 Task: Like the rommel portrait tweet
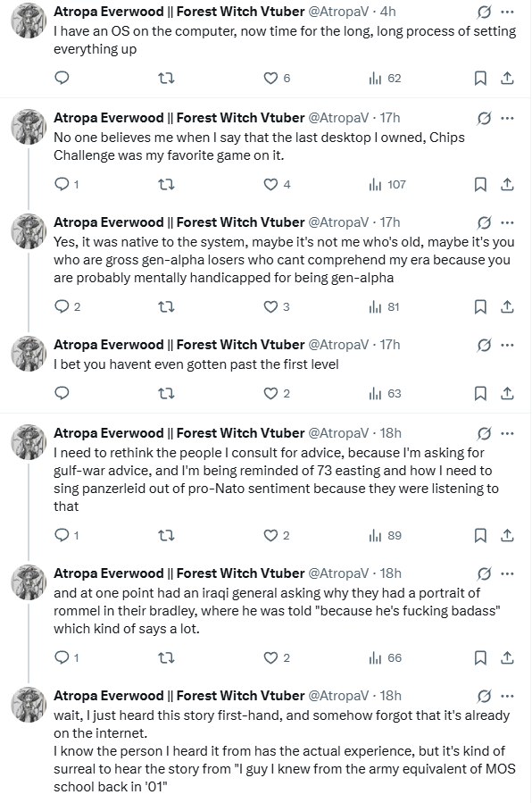coord(277,657)
